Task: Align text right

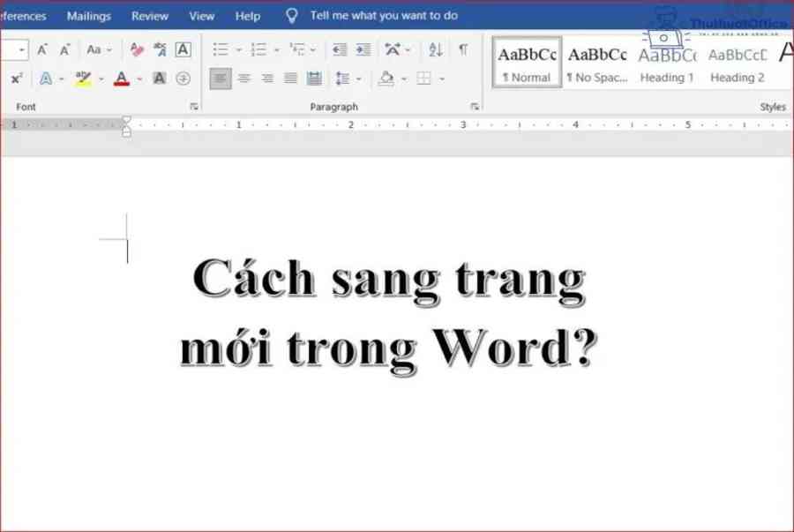Action: (x=266, y=79)
